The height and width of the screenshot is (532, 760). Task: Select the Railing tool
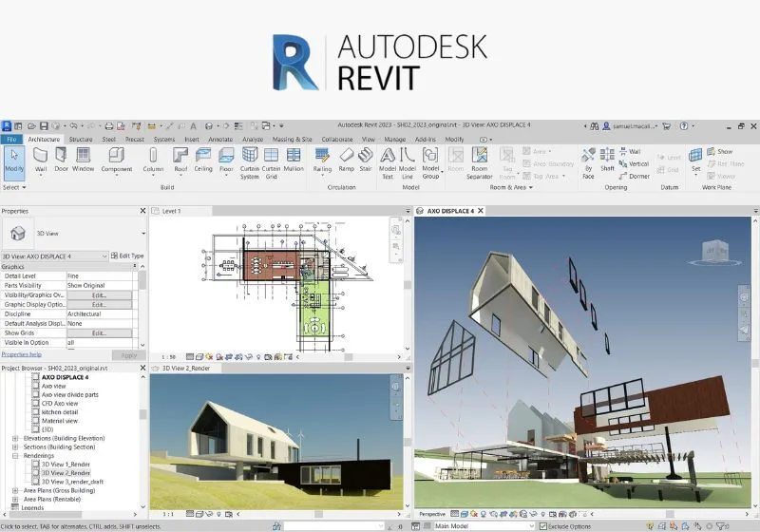322,161
